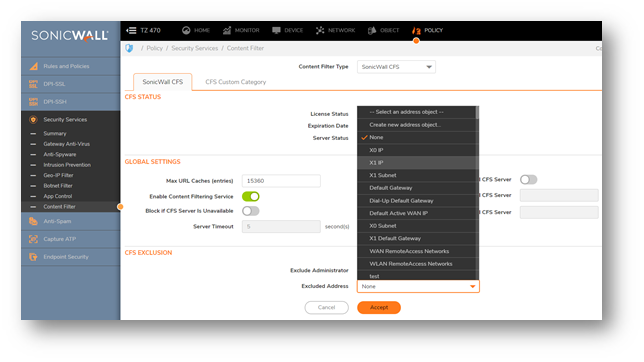Click 'Content Filter' in the breadcrumb
Screen dimensions: 644x362
pyautogui.click(x=245, y=48)
